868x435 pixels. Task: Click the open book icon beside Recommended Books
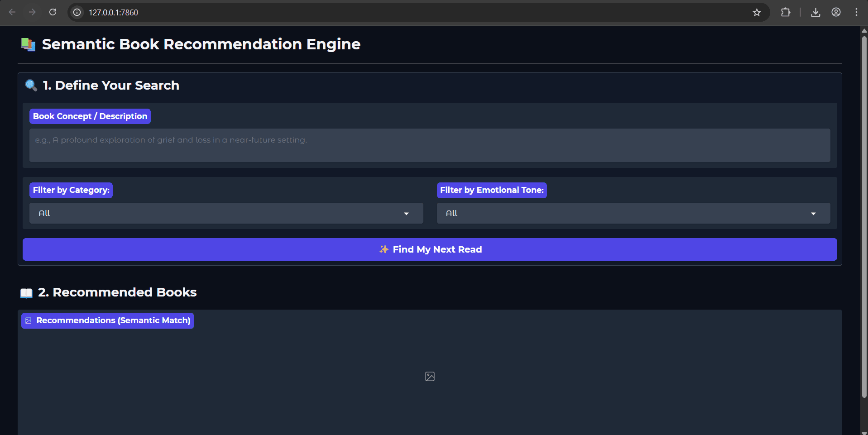(26, 293)
